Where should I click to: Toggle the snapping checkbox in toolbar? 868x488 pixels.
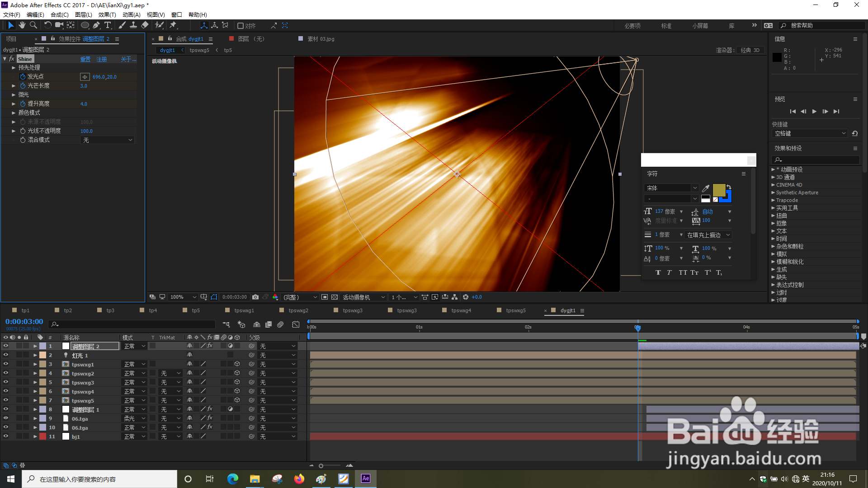241,26
